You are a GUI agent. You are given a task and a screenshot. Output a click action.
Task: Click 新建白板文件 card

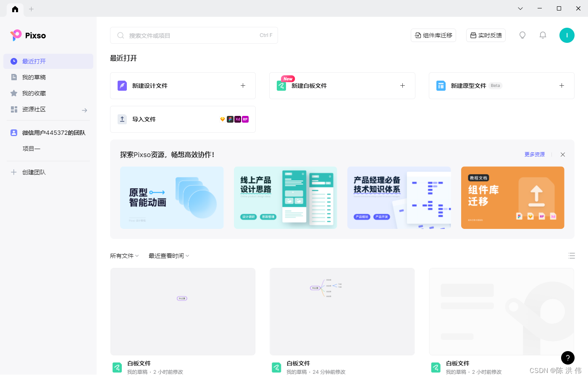click(342, 86)
